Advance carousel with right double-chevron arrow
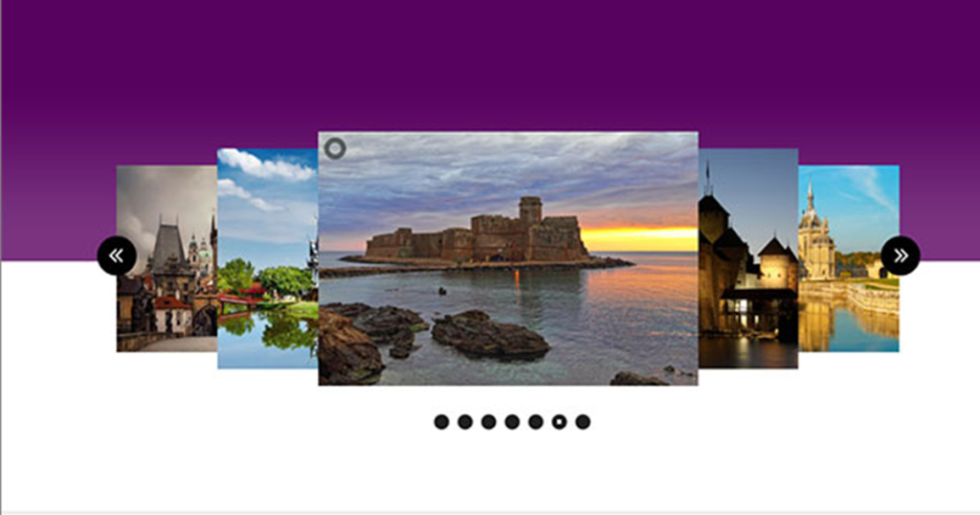This screenshot has width=980, height=515. pos(901,255)
